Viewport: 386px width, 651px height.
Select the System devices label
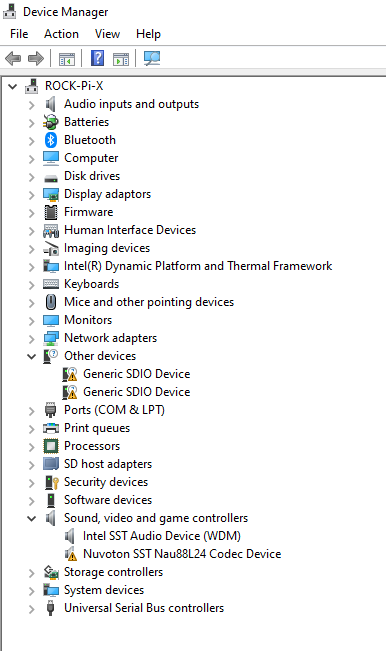coord(104,590)
